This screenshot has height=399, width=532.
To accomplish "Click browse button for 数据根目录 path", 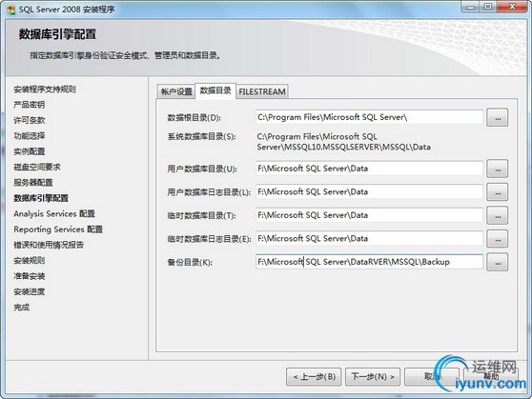I will [x=497, y=117].
